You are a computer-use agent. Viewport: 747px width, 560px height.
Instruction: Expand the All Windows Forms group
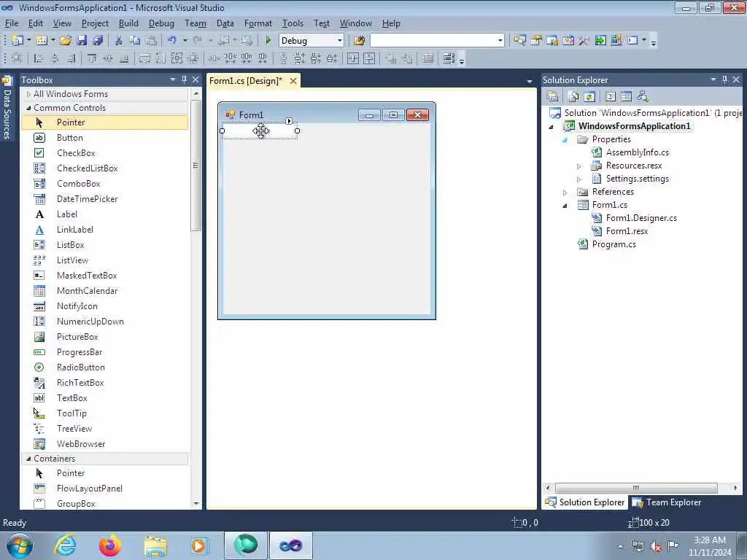28,94
